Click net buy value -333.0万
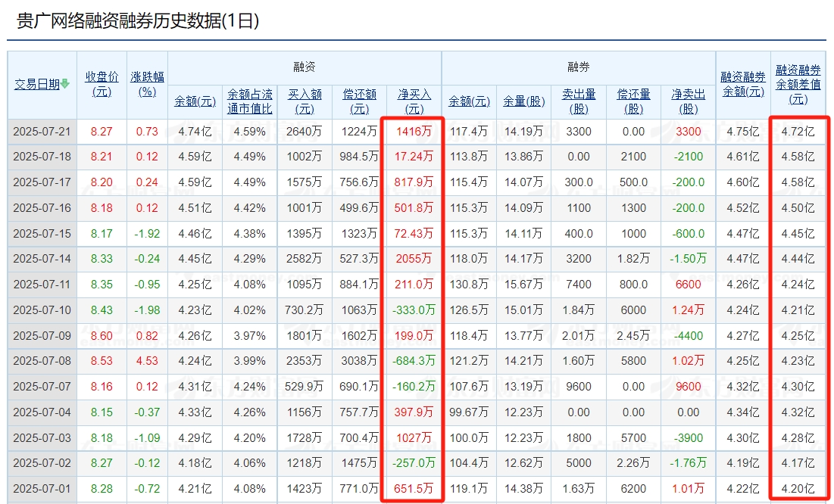This screenshot has height=504, width=834. [x=414, y=310]
